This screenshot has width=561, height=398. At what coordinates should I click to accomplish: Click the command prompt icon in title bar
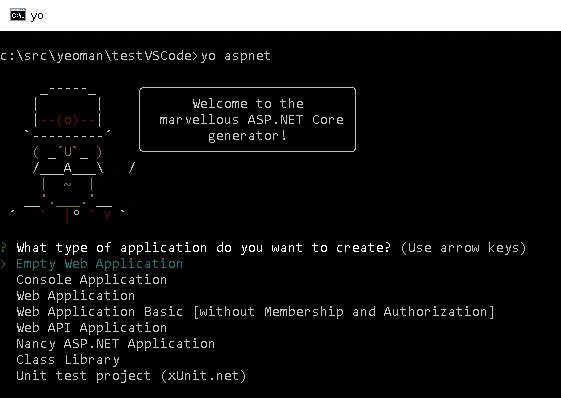18,15
